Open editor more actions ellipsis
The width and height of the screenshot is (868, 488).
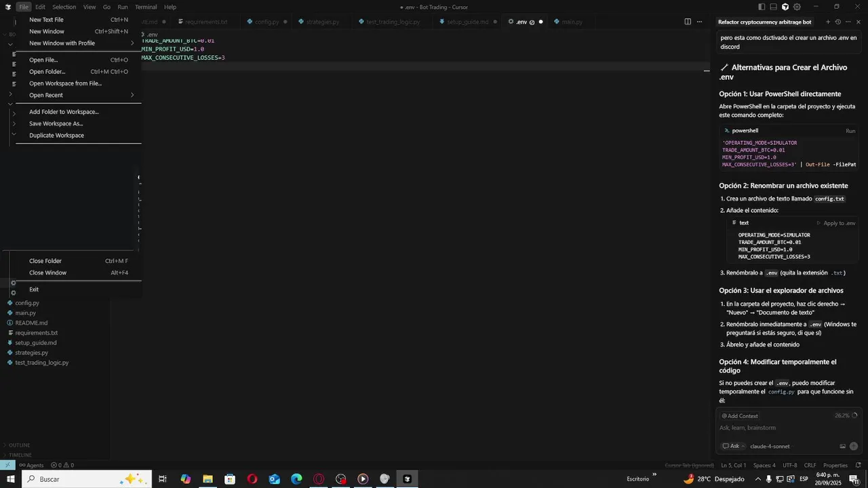(x=699, y=22)
